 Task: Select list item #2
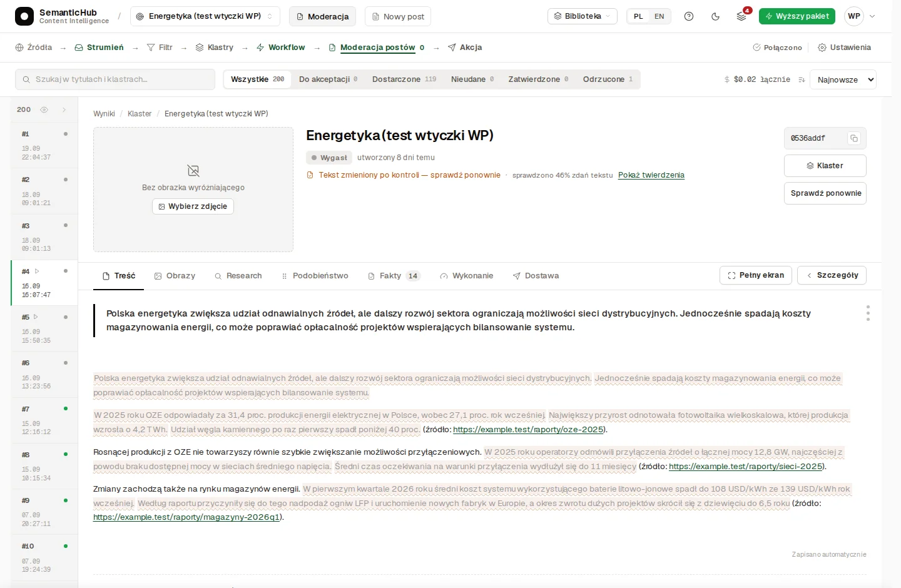[44, 191]
